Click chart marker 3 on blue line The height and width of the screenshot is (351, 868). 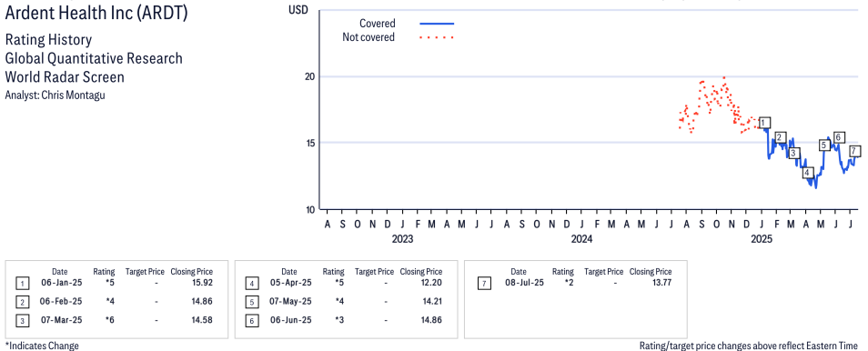pos(793,153)
